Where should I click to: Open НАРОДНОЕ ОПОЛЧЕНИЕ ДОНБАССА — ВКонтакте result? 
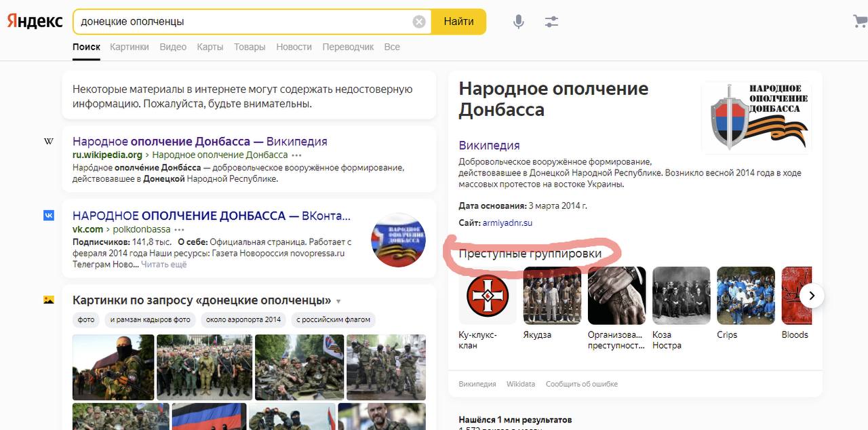click(212, 216)
